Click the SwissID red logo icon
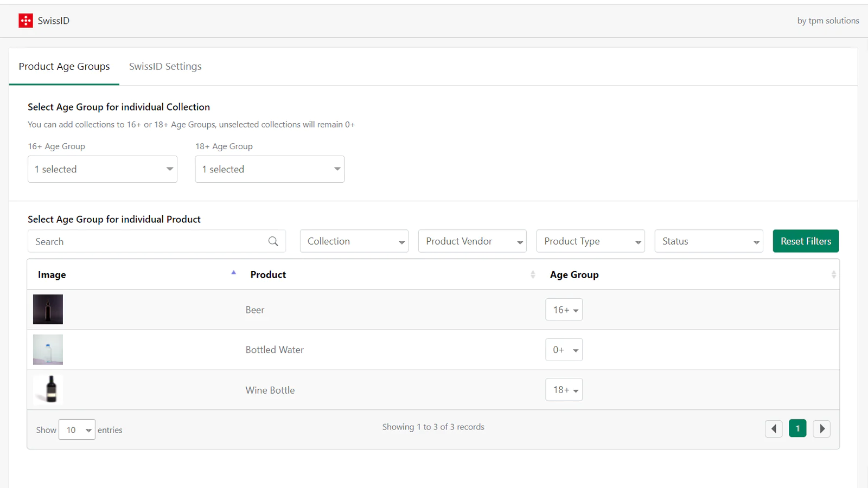Image resolution: width=868 pixels, height=488 pixels. [25, 21]
